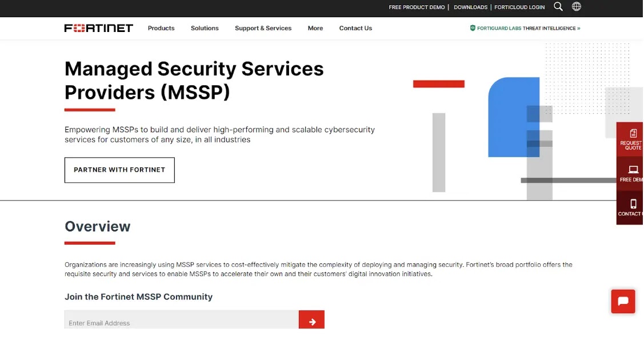Expand the More navigation dropdown
644x352 pixels.
[315, 28]
